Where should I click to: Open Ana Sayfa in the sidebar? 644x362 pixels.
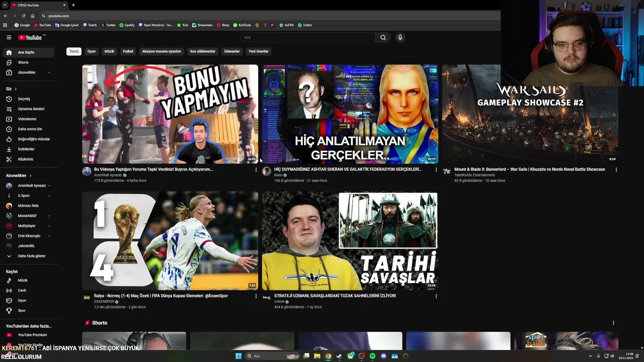pyautogui.click(x=28, y=52)
